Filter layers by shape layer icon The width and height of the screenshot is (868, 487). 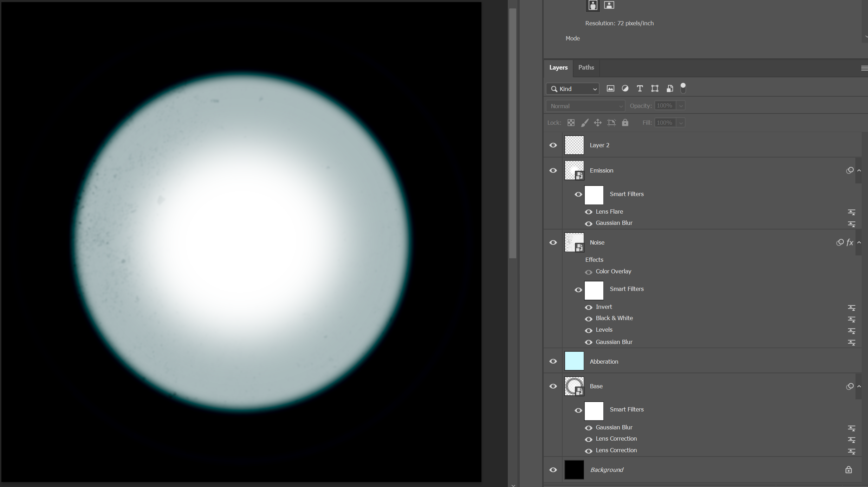click(x=655, y=89)
